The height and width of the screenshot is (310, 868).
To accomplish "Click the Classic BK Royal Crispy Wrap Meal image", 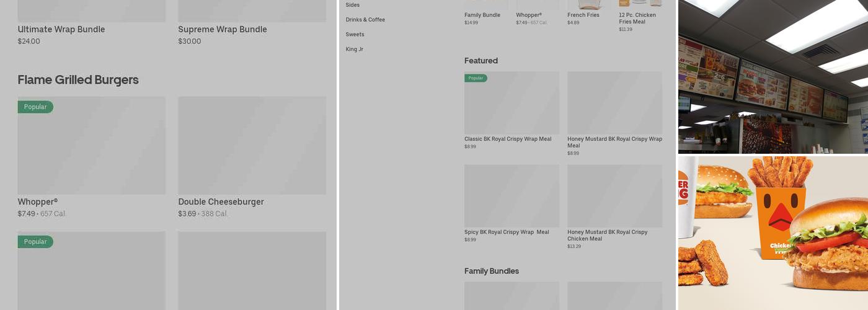I will click(x=511, y=102).
